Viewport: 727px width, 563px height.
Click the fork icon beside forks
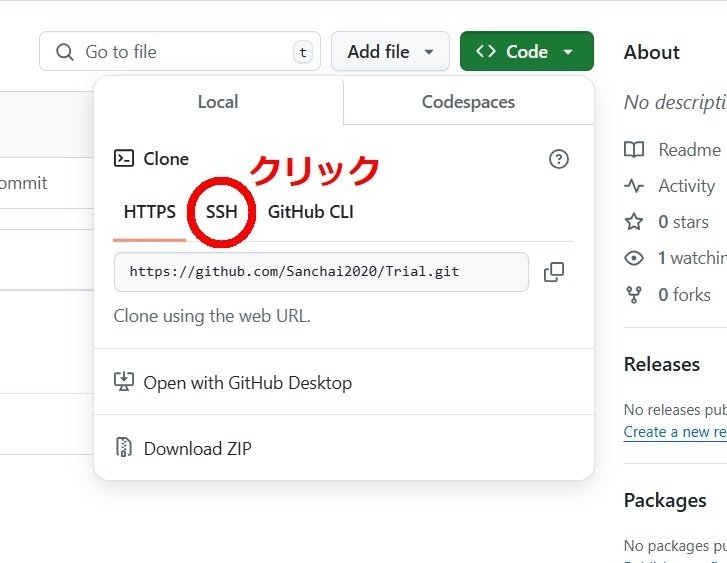click(634, 294)
